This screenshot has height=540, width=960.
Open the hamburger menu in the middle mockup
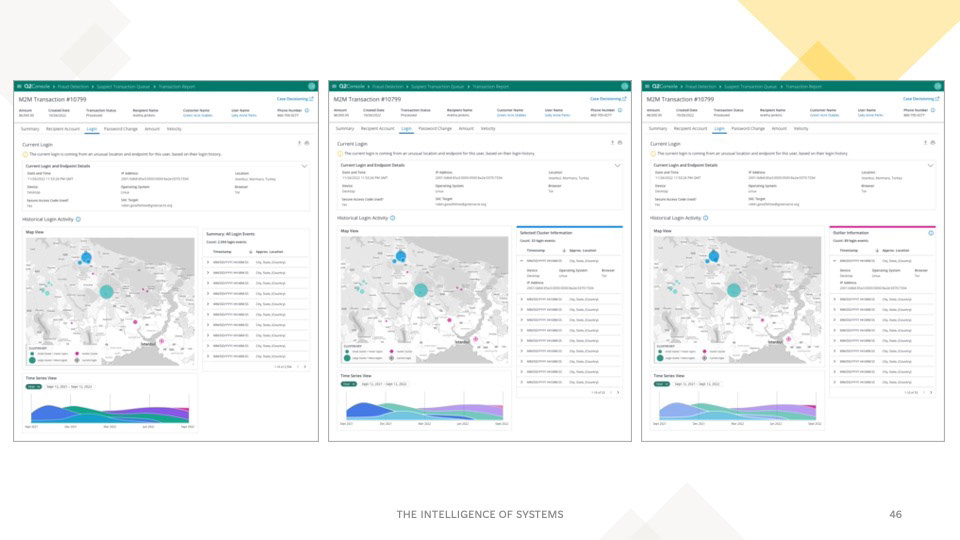tap(334, 86)
